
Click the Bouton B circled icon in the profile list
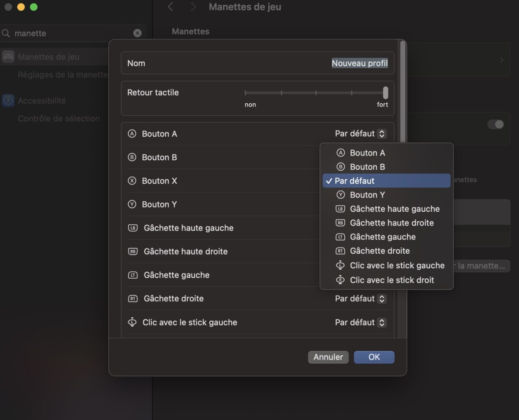[132, 157]
